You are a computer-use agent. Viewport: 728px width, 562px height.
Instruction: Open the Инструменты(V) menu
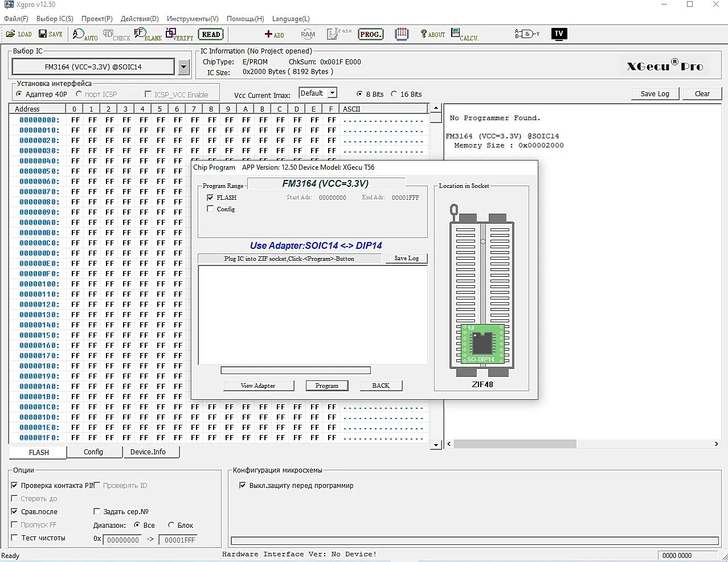pos(193,19)
